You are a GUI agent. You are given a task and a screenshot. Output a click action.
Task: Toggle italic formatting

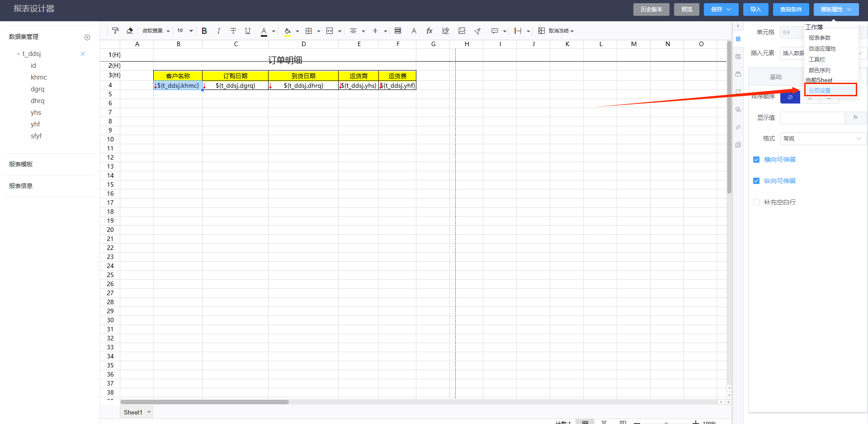pyautogui.click(x=219, y=31)
